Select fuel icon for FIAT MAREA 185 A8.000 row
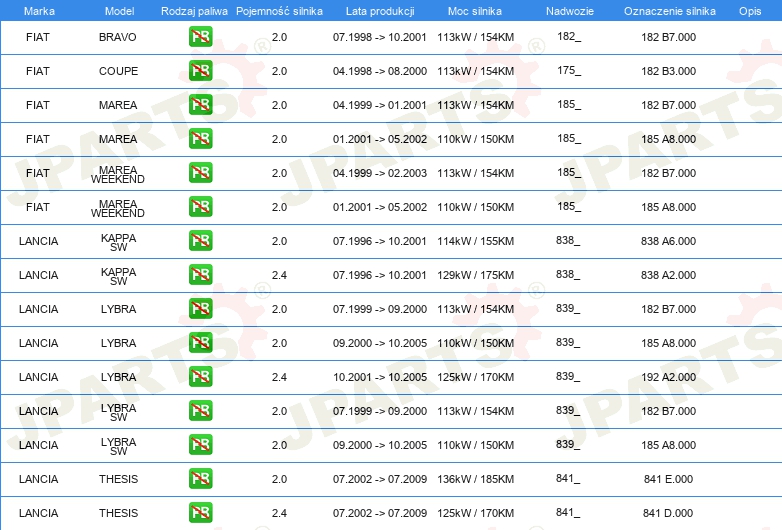This screenshot has height=530, width=782. pos(200,138)
